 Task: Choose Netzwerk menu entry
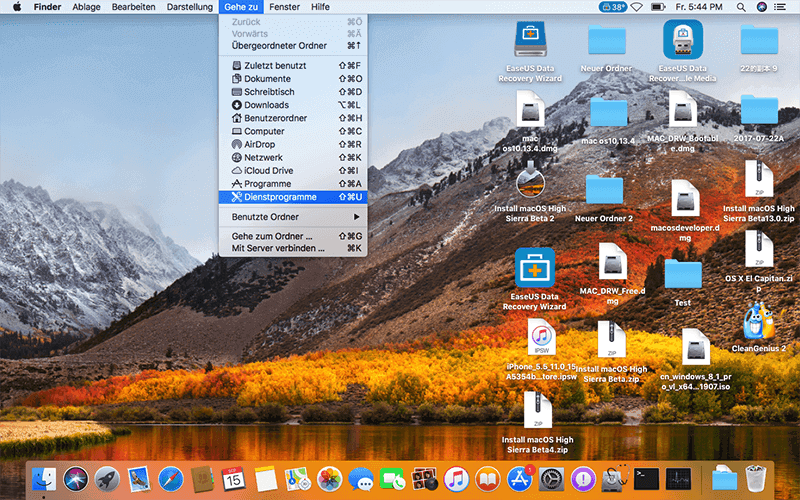(293, 158)
